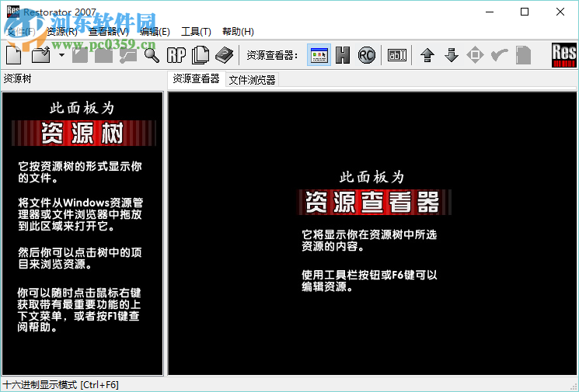Click the New file toolbar icon

point(14,56)
